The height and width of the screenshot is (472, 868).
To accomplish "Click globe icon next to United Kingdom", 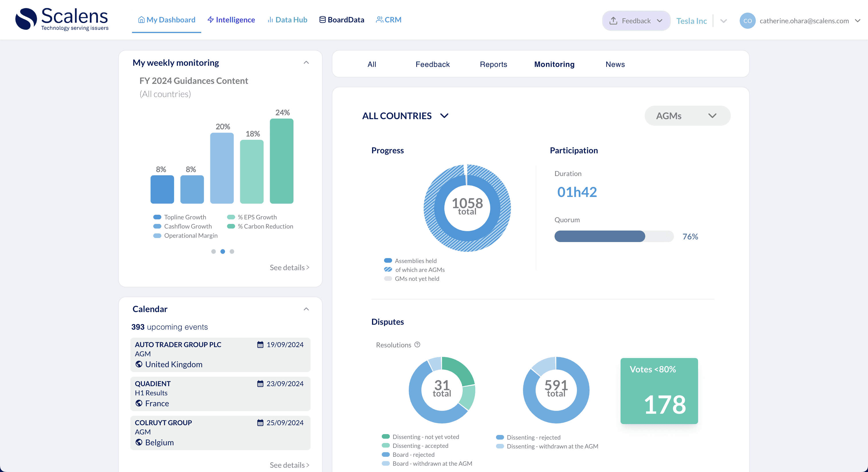I will 139,364.
